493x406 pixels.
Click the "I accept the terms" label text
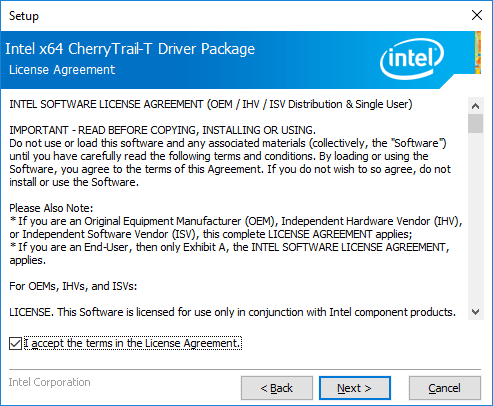pos(132,343)
